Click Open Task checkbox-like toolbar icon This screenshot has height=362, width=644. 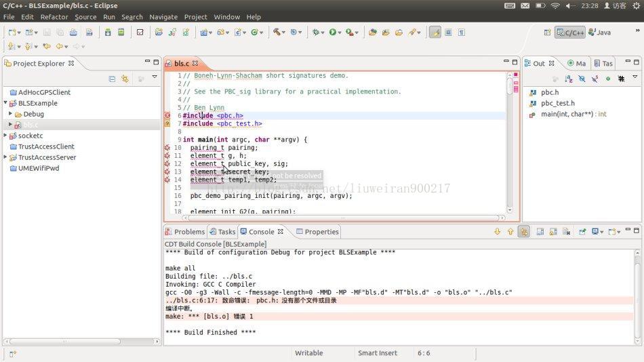[140, 33]
